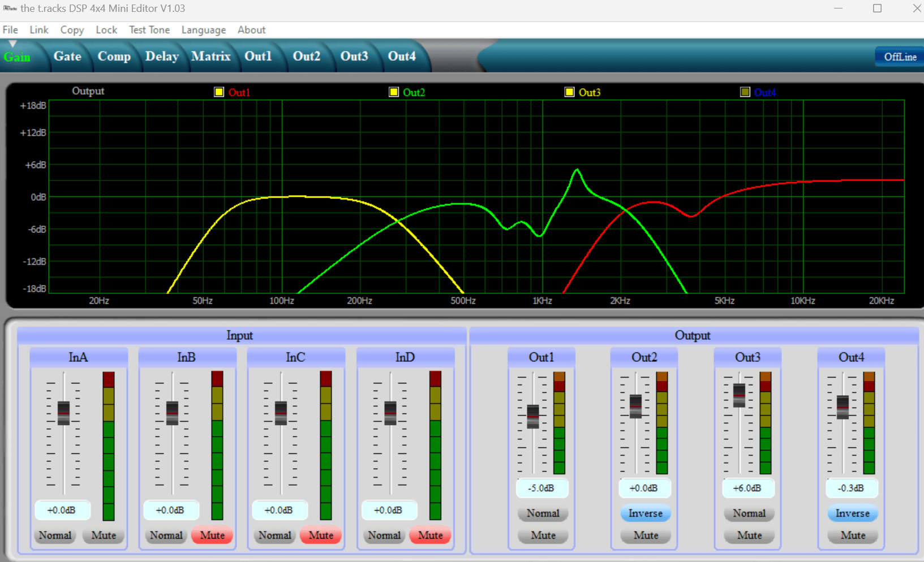Screen dimensions: 924x562
Task: Click the InB +0.0dB gain field
Action: click(171, 510)
